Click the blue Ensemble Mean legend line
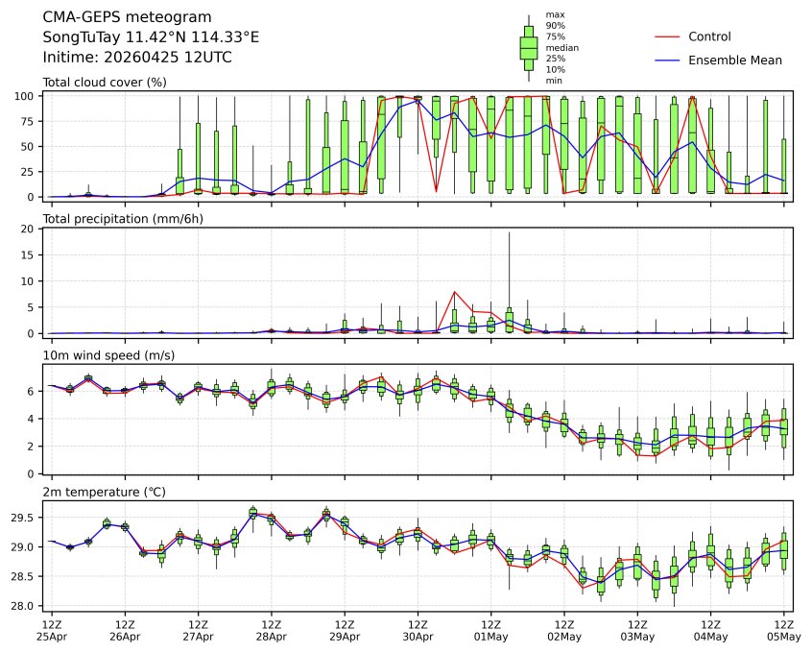The width and height of the screenshot is (812, 653). pos(668,60)
